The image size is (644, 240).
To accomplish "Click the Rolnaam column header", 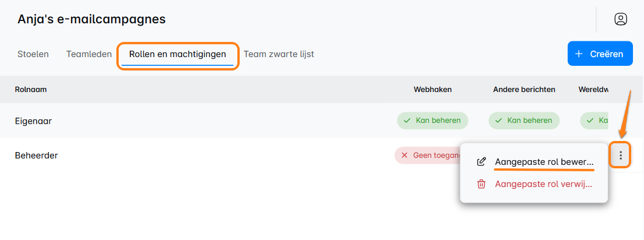I will [x=31, y=90].
